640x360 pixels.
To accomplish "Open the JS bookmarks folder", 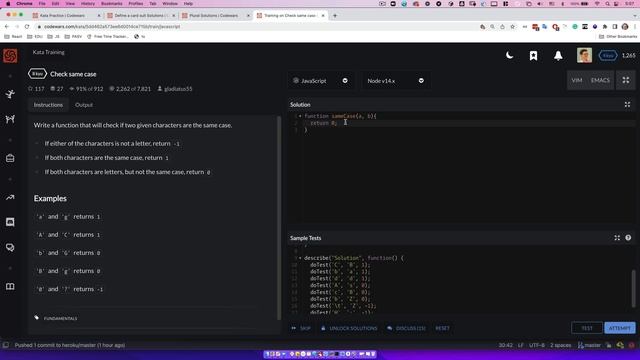I will pos(53,36).
